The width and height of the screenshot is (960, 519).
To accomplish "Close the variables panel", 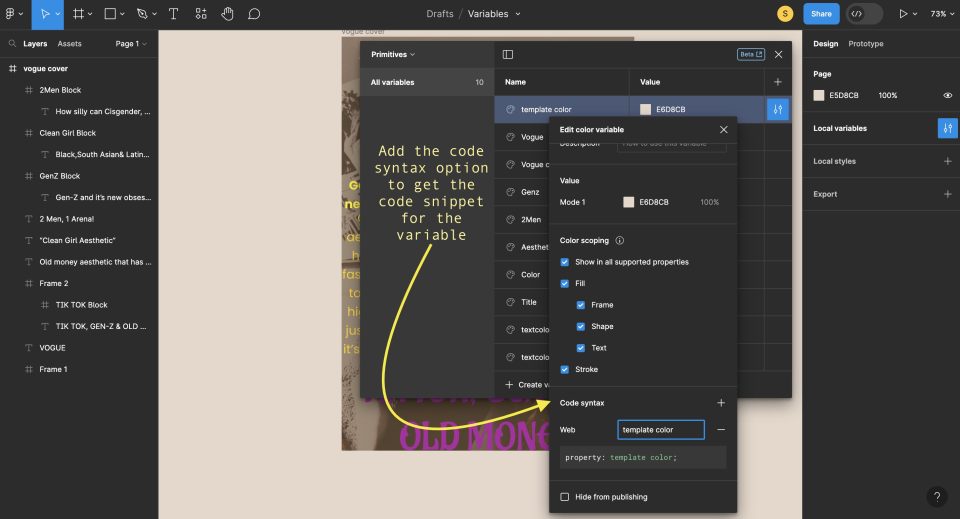I will point(778,54).
